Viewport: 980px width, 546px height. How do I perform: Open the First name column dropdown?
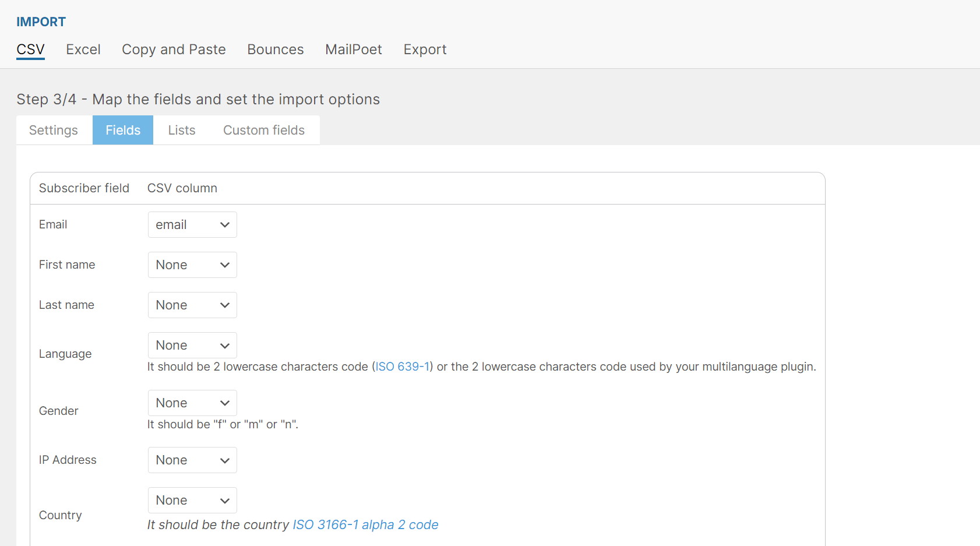(192, 265)
